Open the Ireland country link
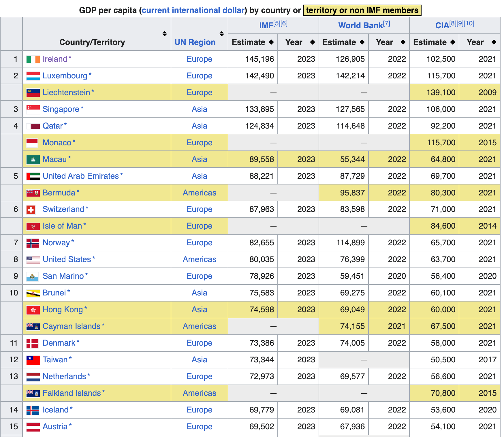Viewport: 504px width, 437px height. (x=55, y=59)
